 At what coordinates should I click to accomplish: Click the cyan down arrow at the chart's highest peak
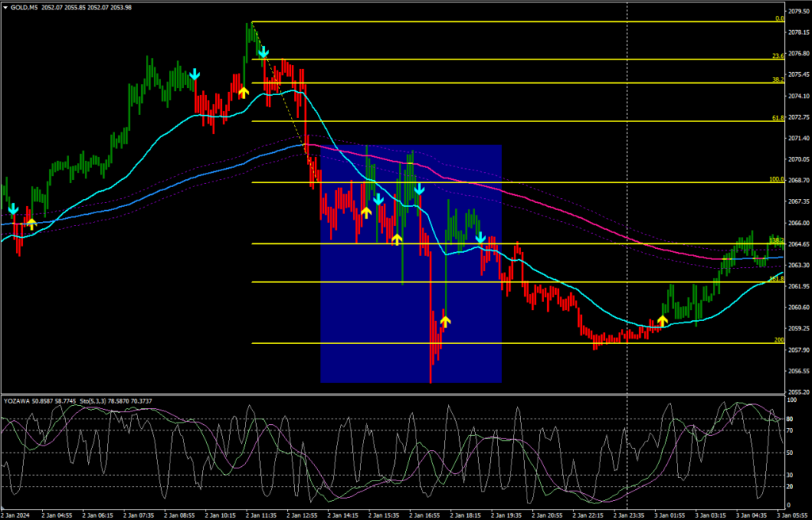tap(263, 53)
